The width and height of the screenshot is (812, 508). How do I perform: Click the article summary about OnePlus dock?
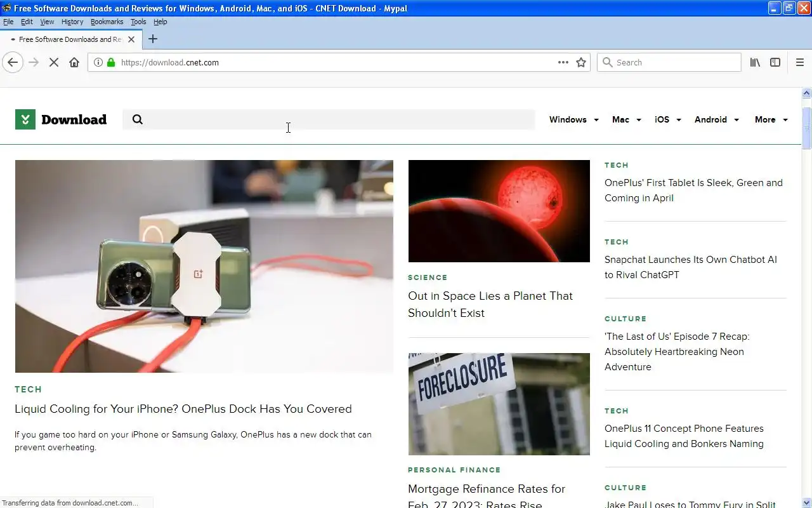click(x=193, y=441)
